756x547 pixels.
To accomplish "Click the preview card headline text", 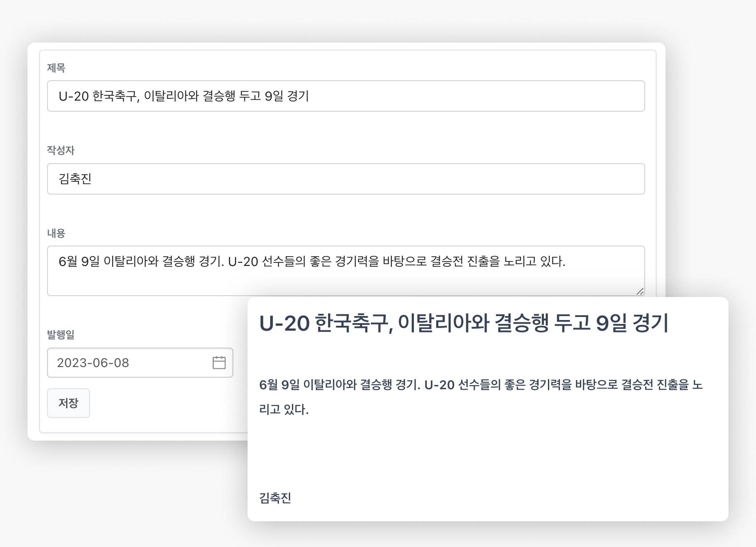I will [x=464, y=323].
